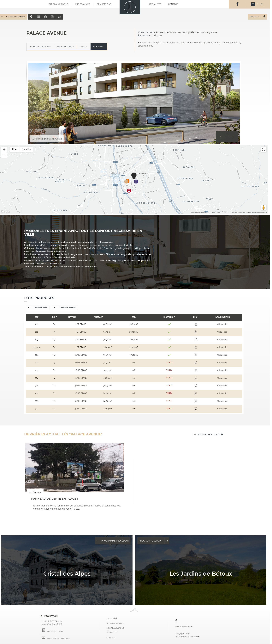Expand Trier par niveau dropdown
This screenshot has width=272, height=644.
[65, 307]
